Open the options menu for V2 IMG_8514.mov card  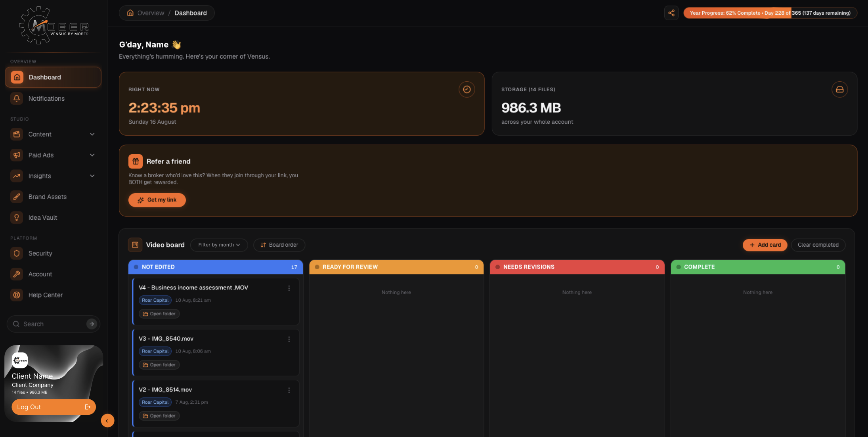[x=289, y=391]
